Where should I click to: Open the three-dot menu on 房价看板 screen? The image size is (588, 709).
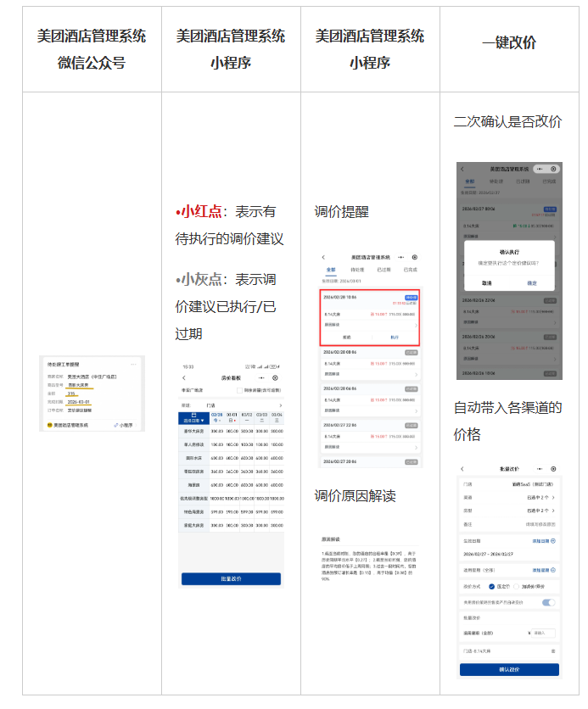pyautogui.click(x=261, y=378)
